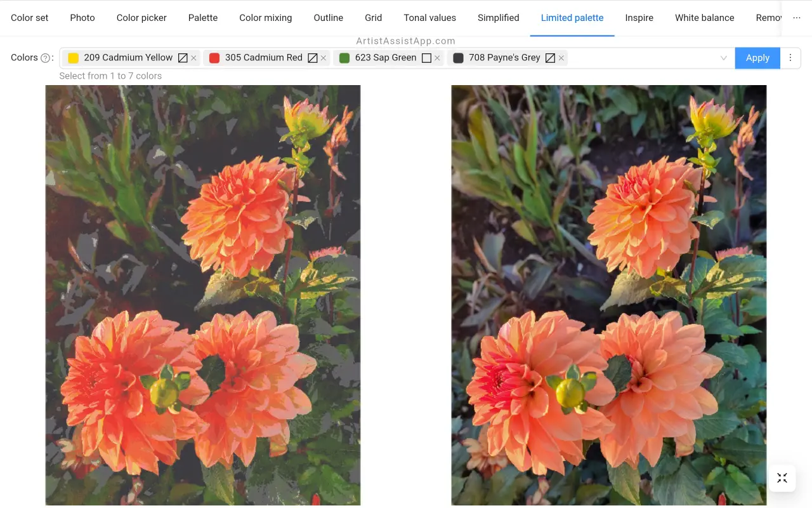
Task: Click the '708 Payne's Grey' label
Action: point(504,58)
